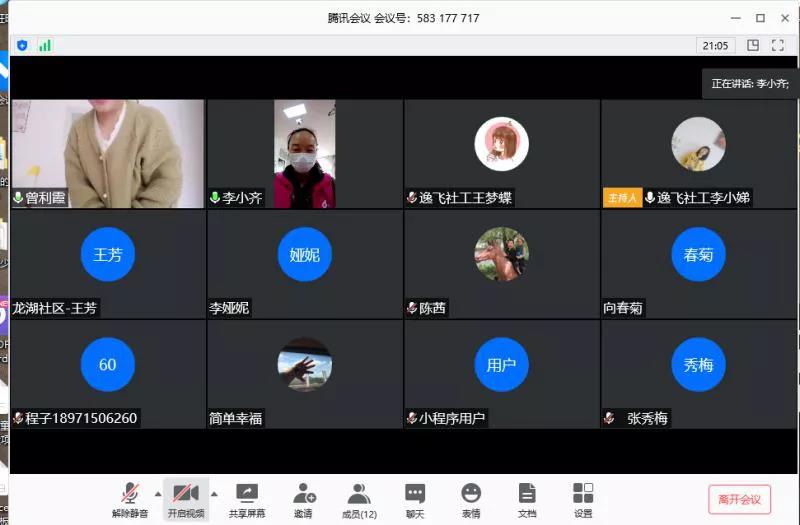Viewport: 800px width, 525px height.
Task: Click the red Leave Meeting (离开会议) button
Action: click(x=739, y=499)
